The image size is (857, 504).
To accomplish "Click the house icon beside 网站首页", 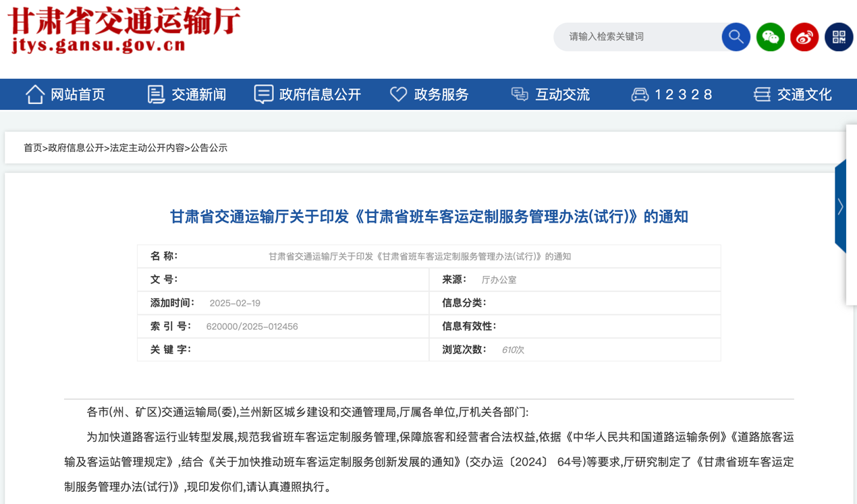I will click(35, 94).
